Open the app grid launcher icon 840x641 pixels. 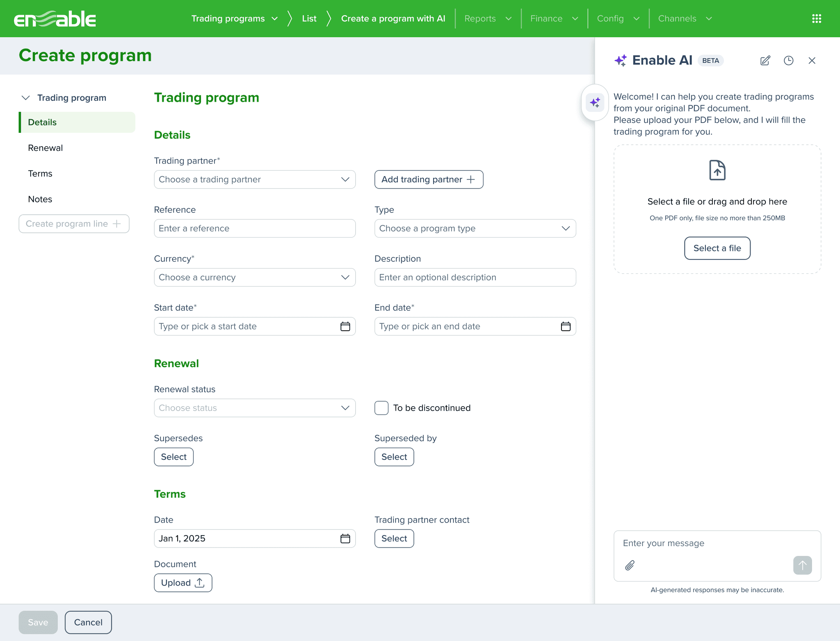click(816, 18)
